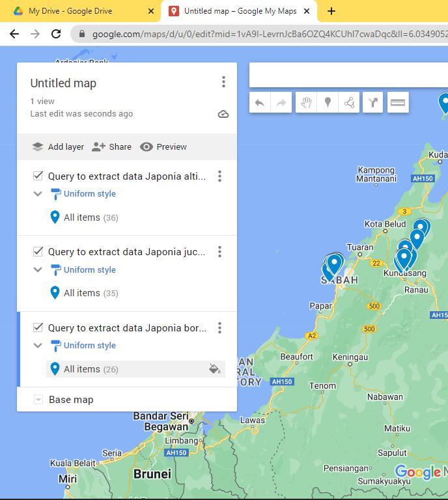Uncheck the Japonia juc layer checkbox
Viewport: 448px width, 500px height.
point(38,251)
